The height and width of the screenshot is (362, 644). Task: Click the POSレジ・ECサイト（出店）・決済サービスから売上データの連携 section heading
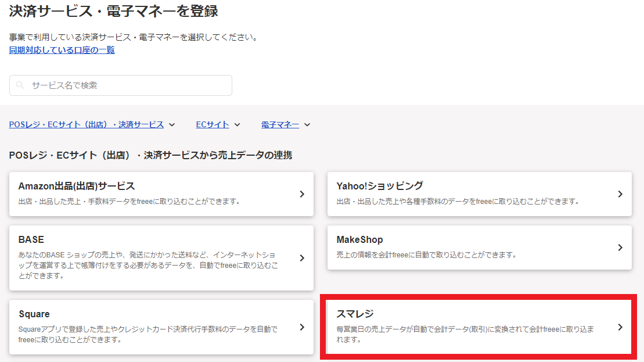pos(151,155)
